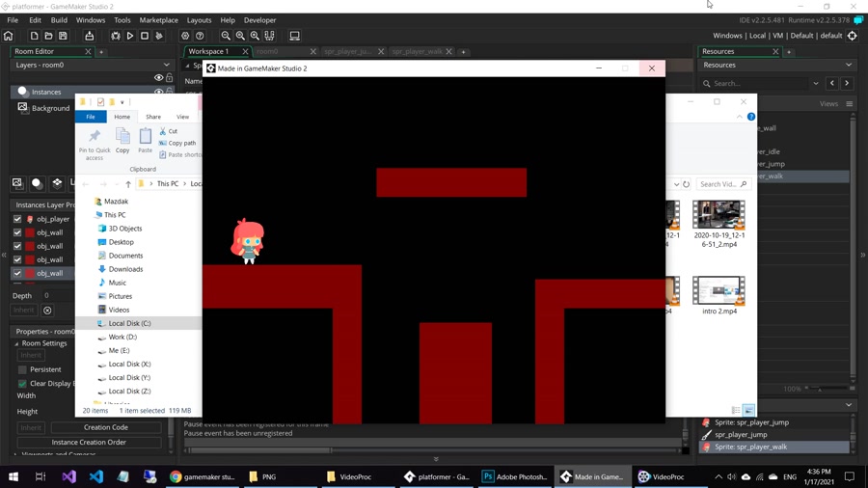Image resolution: width=868 pixels, height=488 pixels.
Task: Click Cut in File Explorer
Action: (168, 131)
